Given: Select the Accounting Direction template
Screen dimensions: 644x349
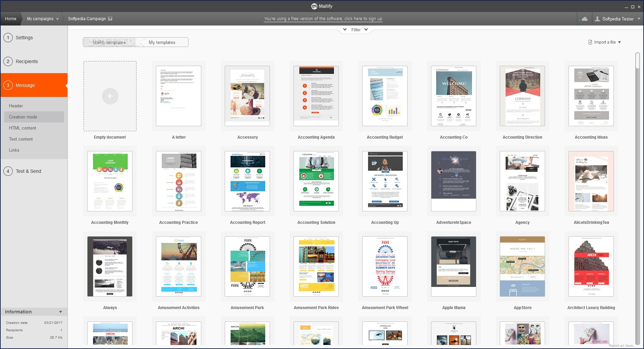Looking at the screenshot, I should click(522, 96).
